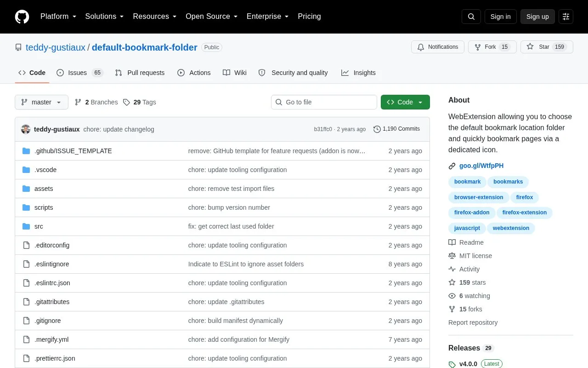Viewport: 588px width, 368px height.
Task: Open the Insights tab
Action: click(x=358, y=73)
